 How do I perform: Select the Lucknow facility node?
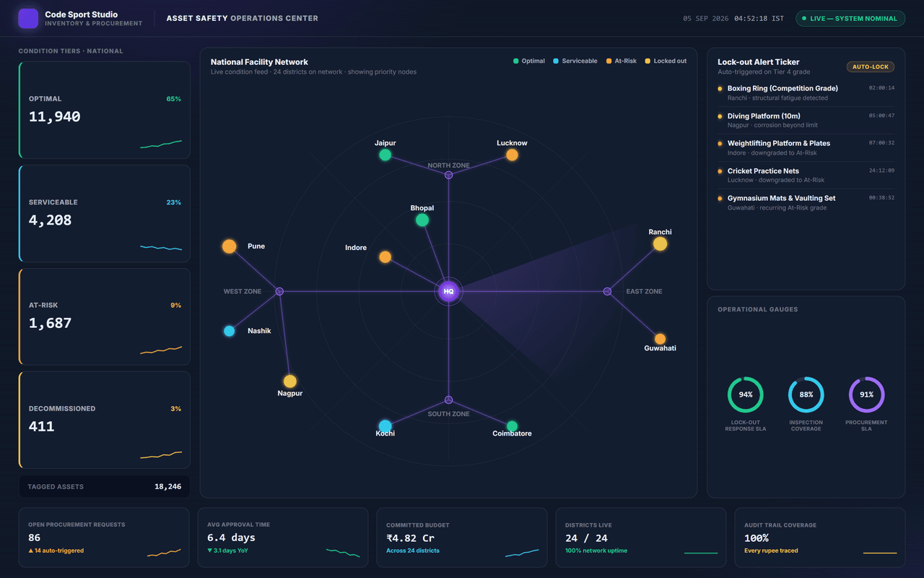tap(512, 155)
